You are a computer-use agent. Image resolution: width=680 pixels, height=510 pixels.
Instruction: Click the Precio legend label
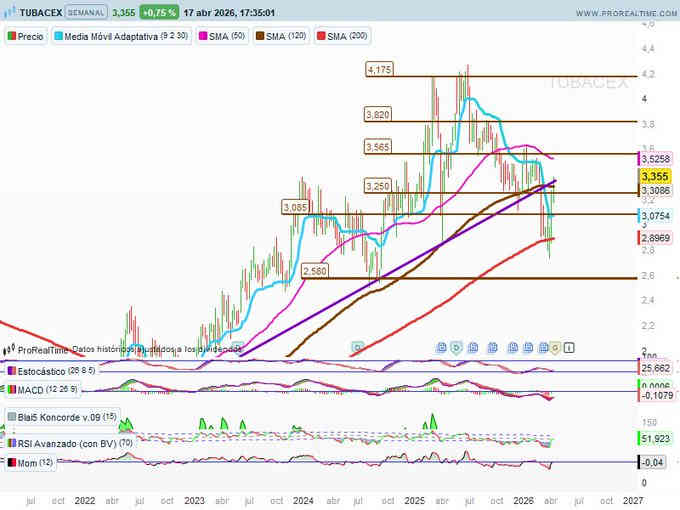click(30, 35)
